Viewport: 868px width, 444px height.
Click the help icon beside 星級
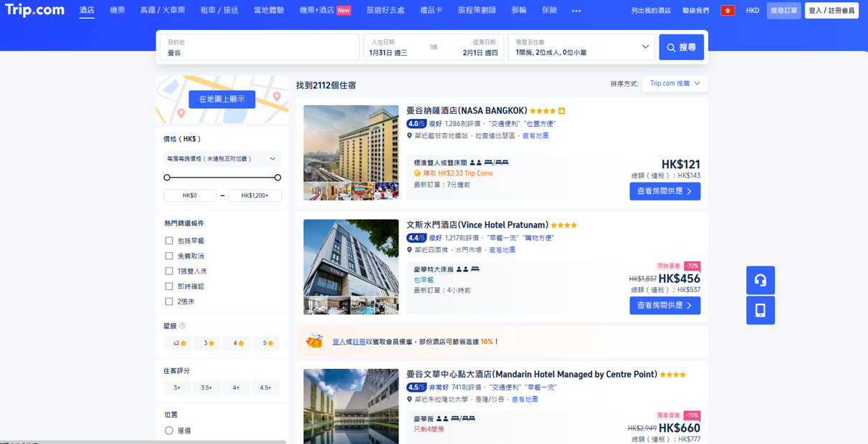[182, 326]
